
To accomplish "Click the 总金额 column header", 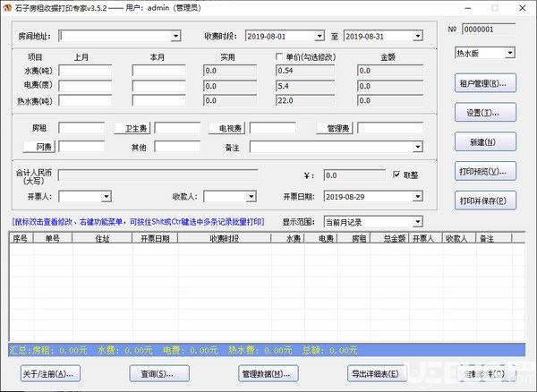I will (x=389, y=238).
